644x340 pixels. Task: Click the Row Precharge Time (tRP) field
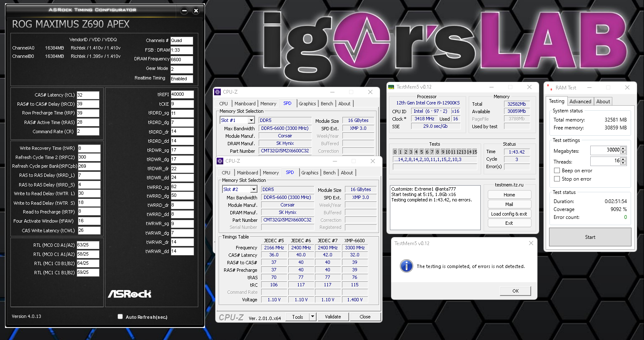click(88, 113)
